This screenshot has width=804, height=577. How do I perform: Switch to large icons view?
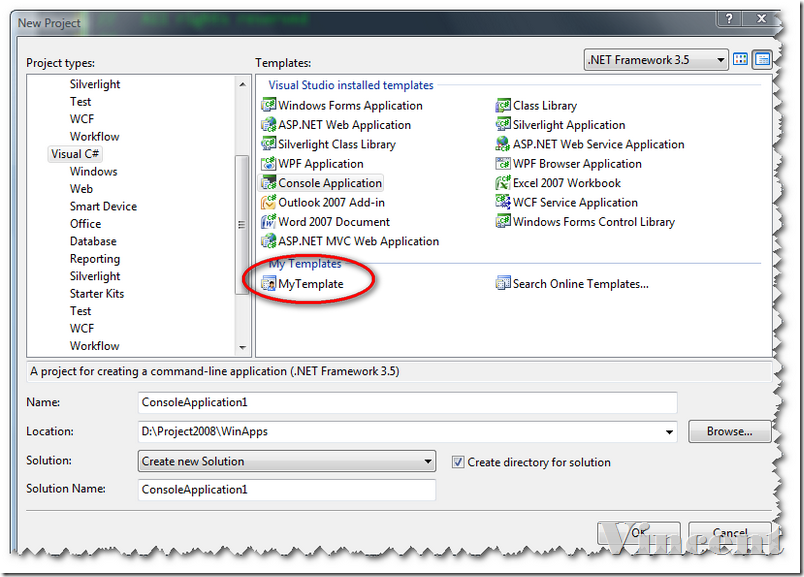pyautogui.click(x=741, y=60)
